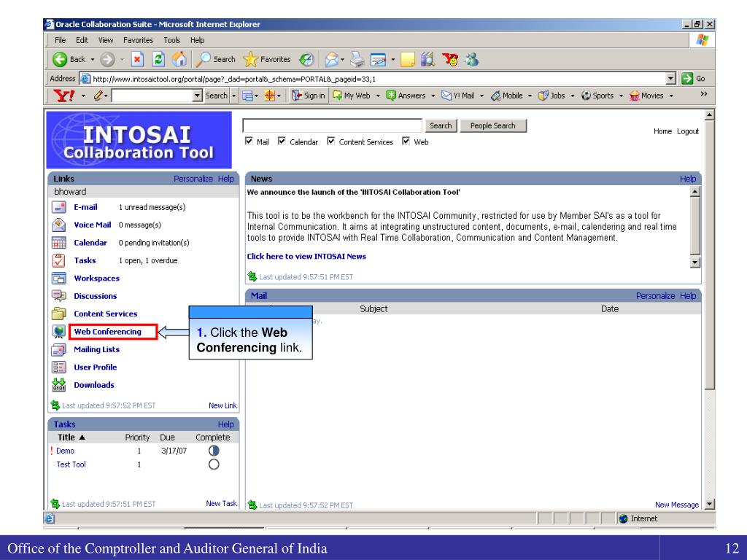Open the Back button history dropdown
Image resolution: width=747 pixels, height=560 pixels.
93,60
